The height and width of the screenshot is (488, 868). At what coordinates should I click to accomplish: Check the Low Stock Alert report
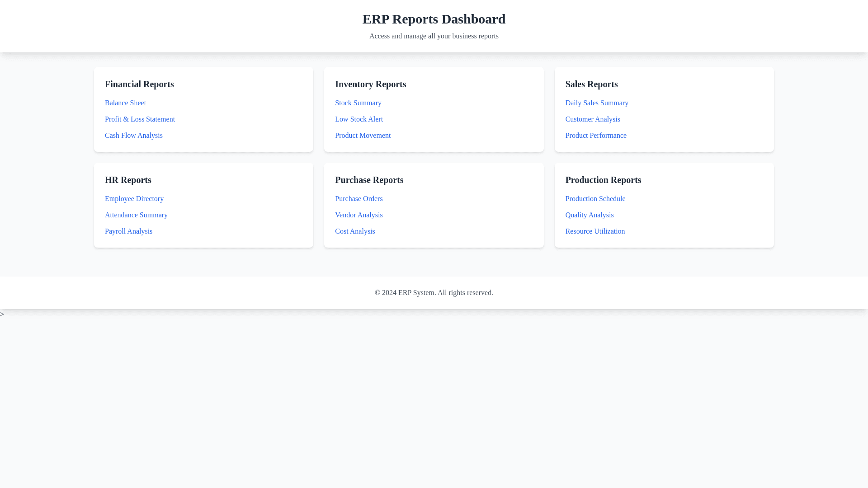click(x=359, y=119)
